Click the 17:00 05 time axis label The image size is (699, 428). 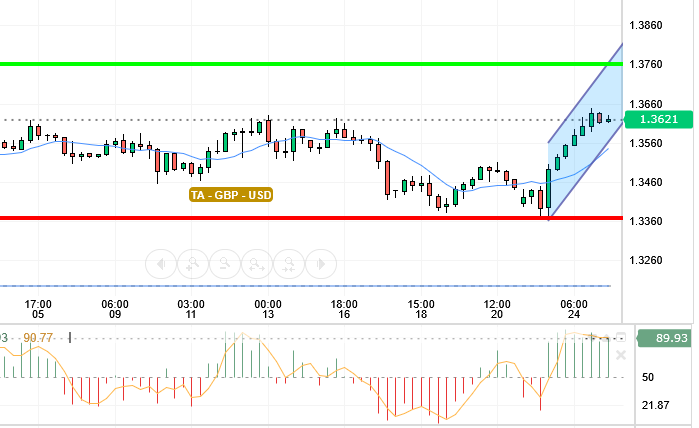tap(38, 309)
